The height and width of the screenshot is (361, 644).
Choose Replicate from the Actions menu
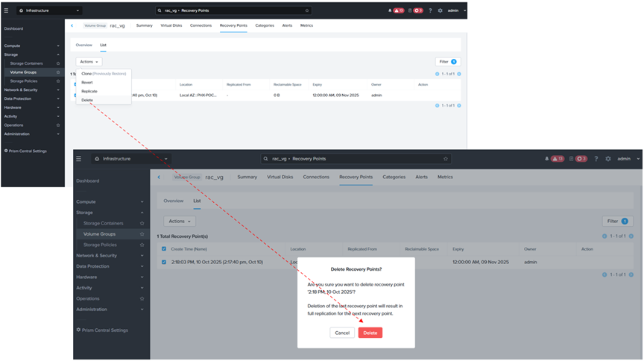89,91
